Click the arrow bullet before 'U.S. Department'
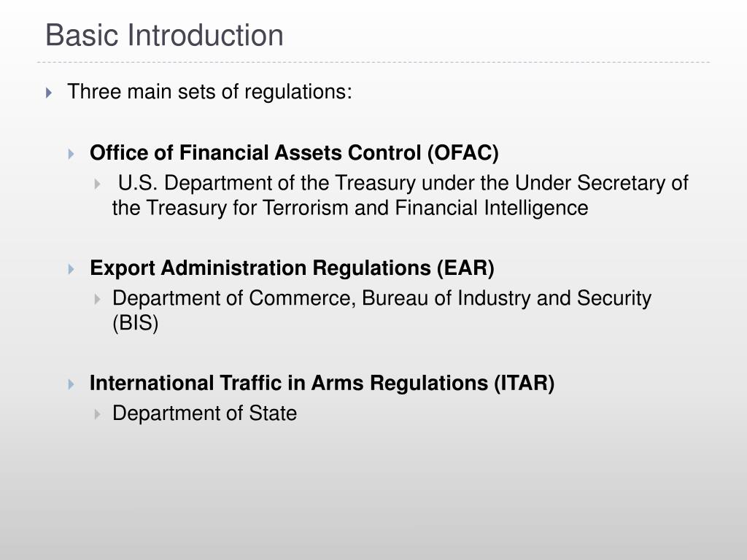Viewport: 747px width, 560px height. 98,184
